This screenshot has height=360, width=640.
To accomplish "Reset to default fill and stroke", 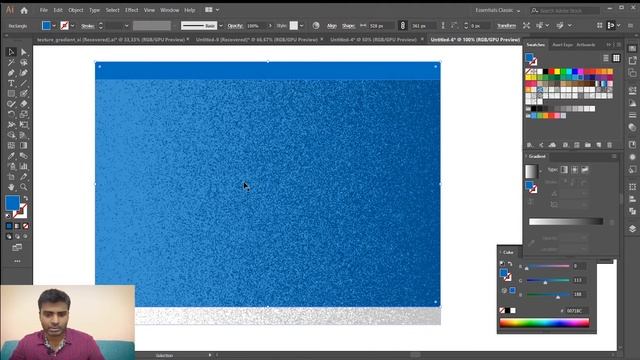I will pos(8,216).
